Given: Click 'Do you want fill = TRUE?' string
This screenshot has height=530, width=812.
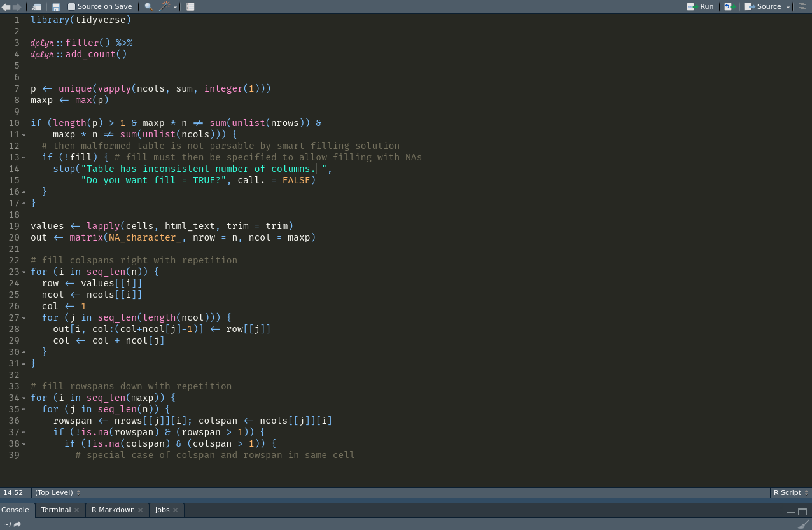Looking at the screenshot, I should (x=153, y=180).
